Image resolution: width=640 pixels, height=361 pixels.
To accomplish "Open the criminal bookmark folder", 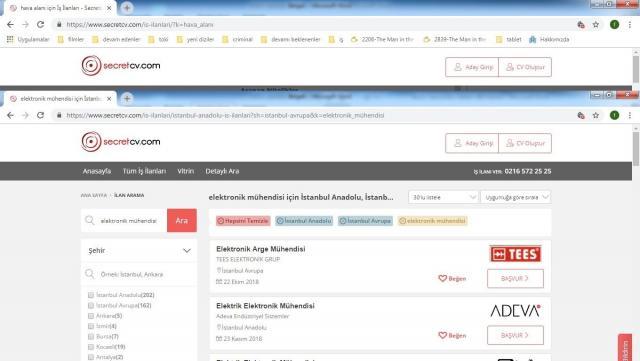I will coord(238,40).
